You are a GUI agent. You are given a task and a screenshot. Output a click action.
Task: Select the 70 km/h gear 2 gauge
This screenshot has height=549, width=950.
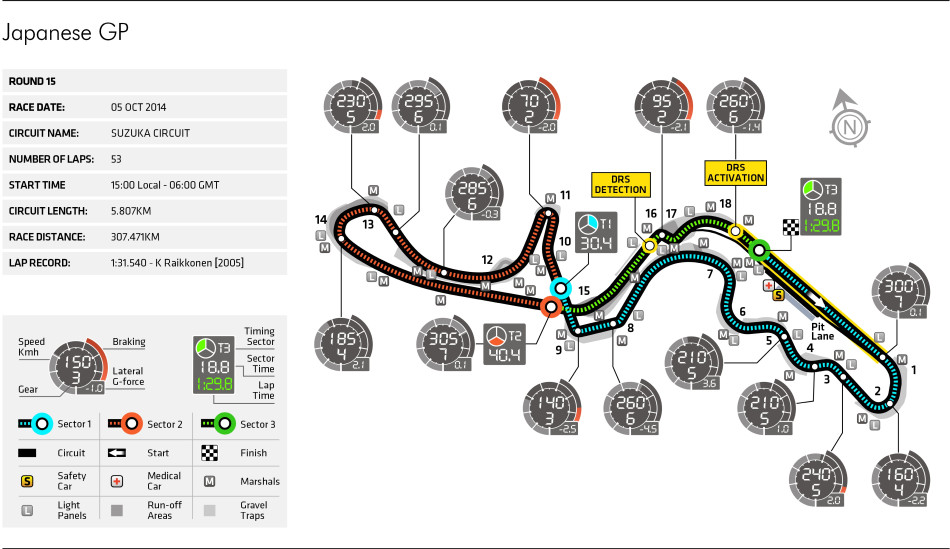click(531, 106)
